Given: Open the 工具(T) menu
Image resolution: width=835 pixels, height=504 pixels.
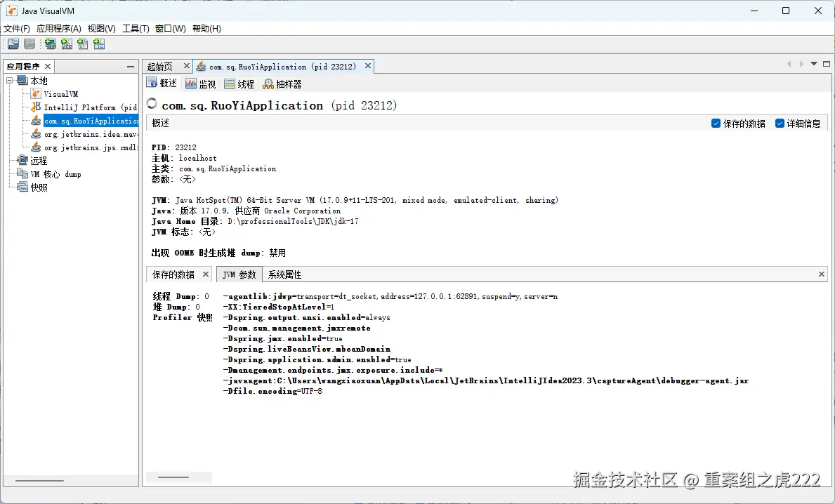Looking at the screenshot, I should coord(136,28).
